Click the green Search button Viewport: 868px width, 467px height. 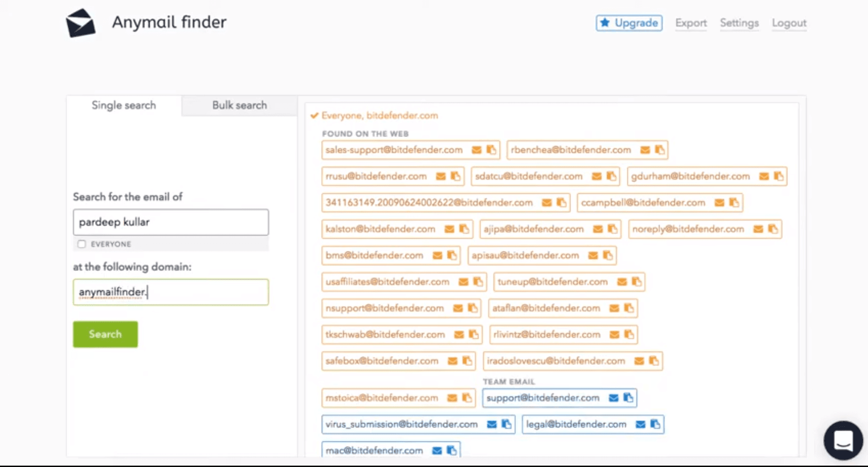tap(105, 334)
